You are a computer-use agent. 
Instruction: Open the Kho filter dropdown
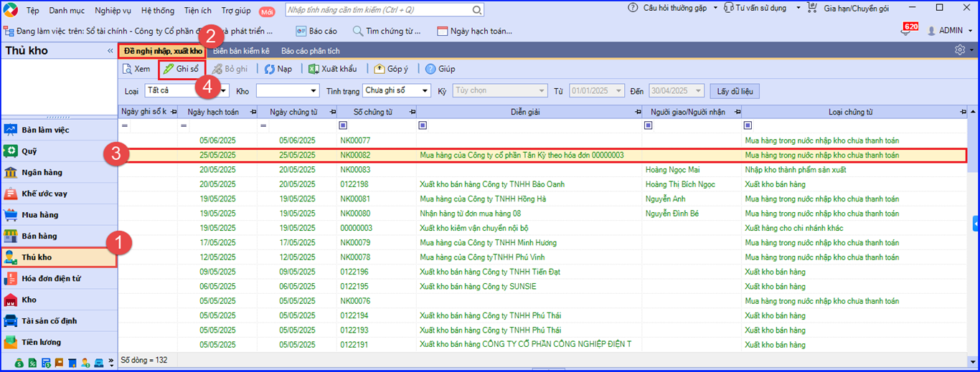pyautogui.click(x=314, y=91)
